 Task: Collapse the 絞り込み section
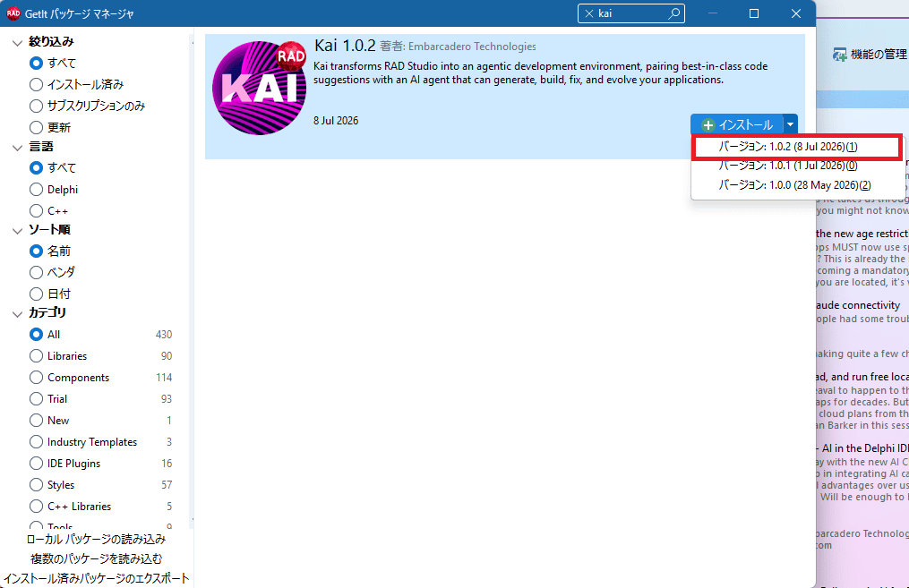[17, 42]
